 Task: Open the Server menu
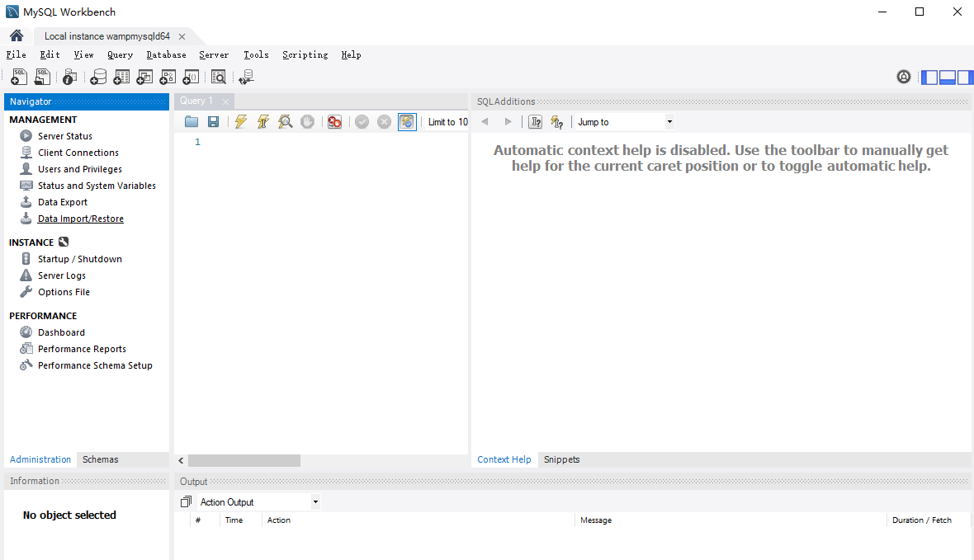click(214, 54)
